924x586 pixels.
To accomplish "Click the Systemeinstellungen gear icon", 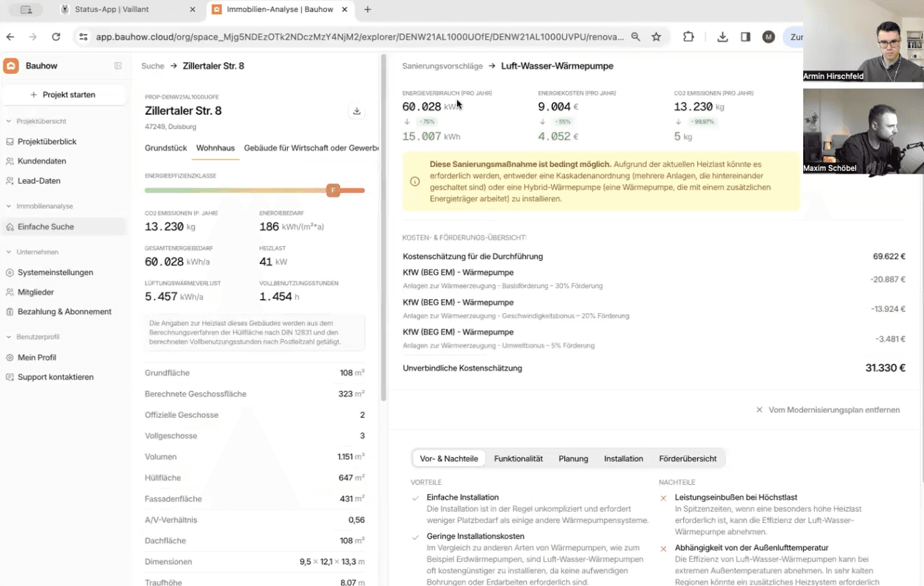I will 10,272.
